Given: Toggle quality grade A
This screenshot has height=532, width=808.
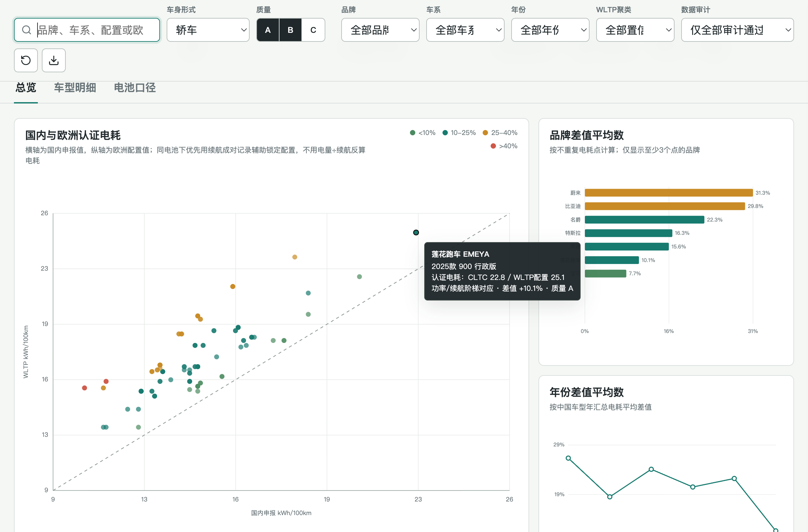Looking at the screenshot, I should pyautogui.click(x=268, y=30).
